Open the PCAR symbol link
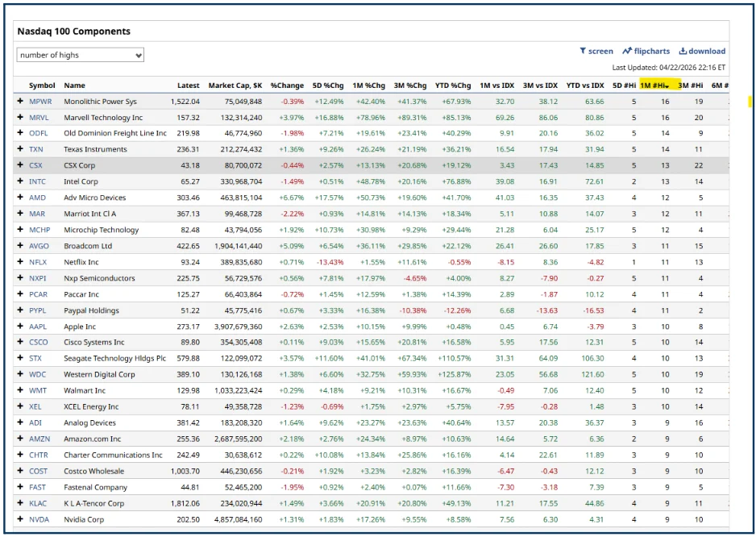Image resolution: width=756 pixels, height=537 pixels. click(38, 293)
